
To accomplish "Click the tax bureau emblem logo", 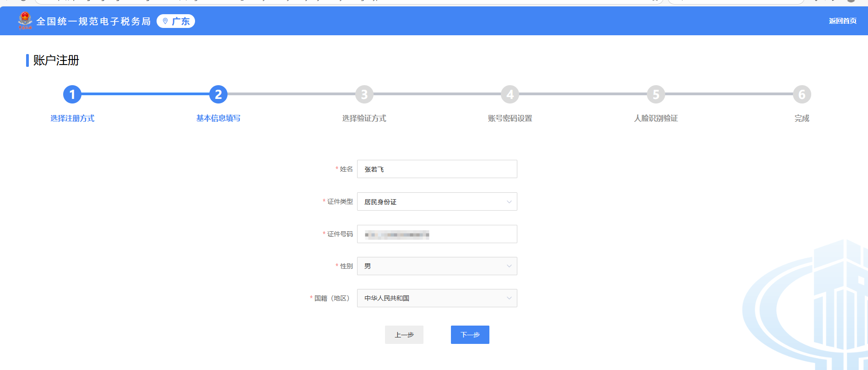I will pos(25,21).
